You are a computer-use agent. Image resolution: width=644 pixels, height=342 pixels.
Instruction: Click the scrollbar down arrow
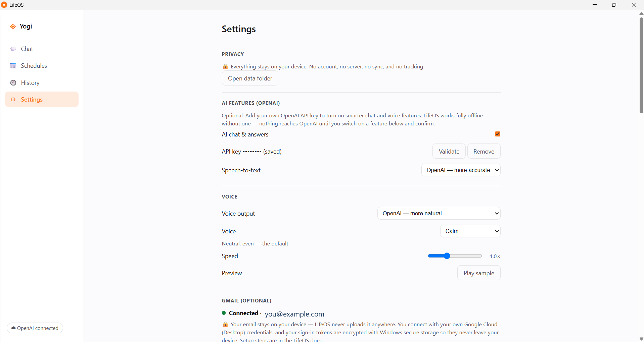click(641, 339)
